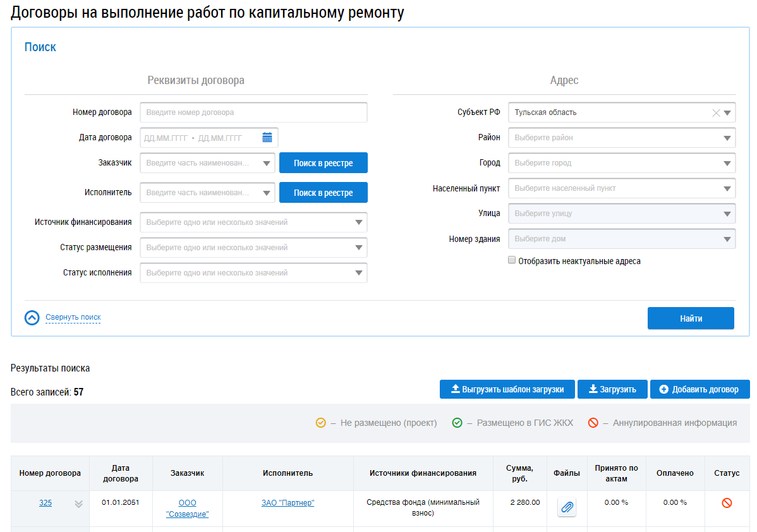Open customer ООО "Созвездие" link
757x532 pixels.
click(187, 509)
